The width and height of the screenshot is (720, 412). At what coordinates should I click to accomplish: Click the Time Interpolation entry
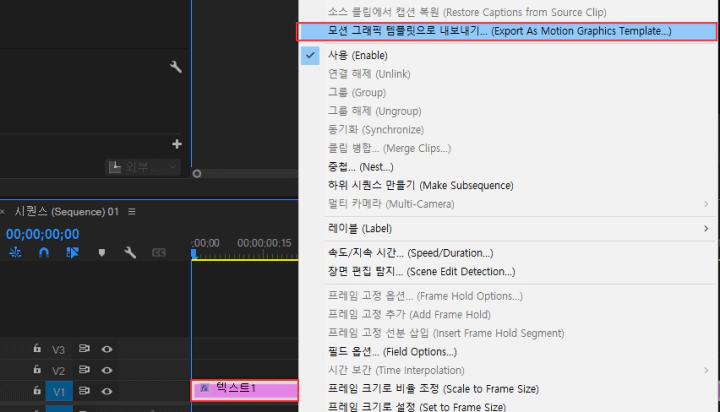[x=396, y=370]
